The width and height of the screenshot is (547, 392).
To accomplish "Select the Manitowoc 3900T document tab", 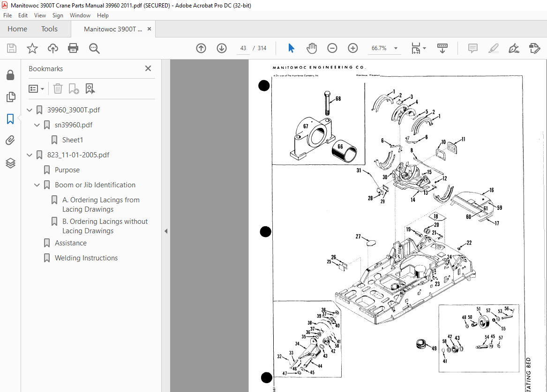I will [112, 29].
